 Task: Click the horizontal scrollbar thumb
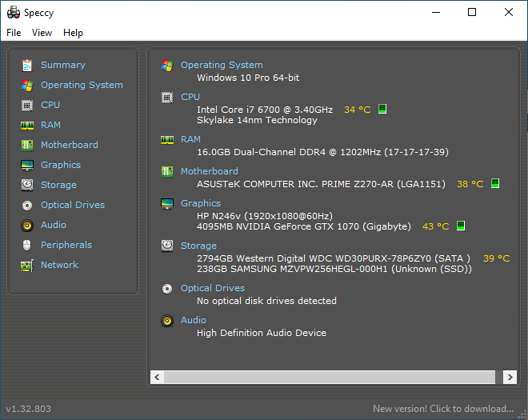point(330,378)
